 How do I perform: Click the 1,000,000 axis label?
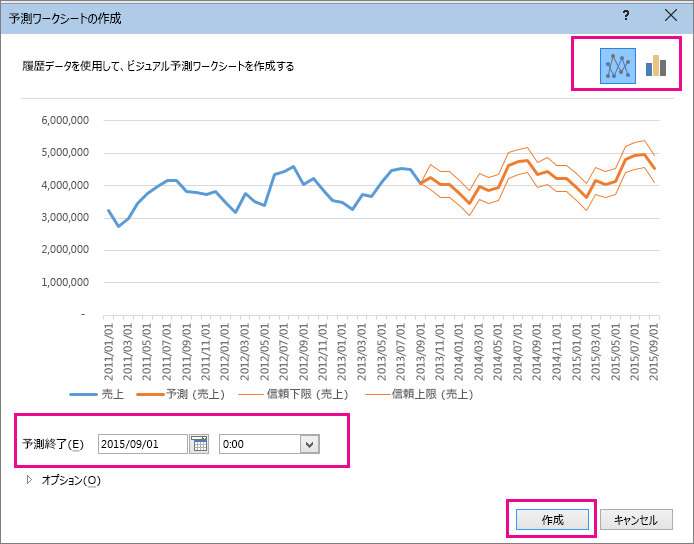[65, 282]
